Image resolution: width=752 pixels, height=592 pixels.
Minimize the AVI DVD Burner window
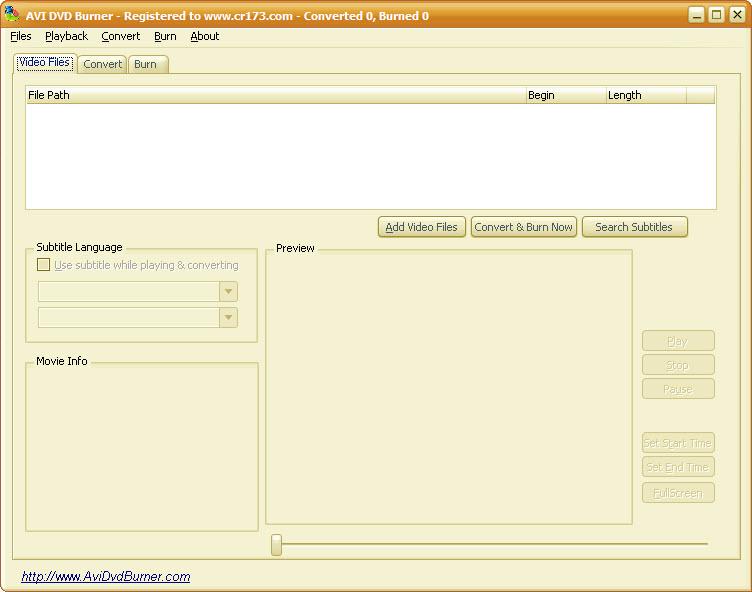[696, 15]
